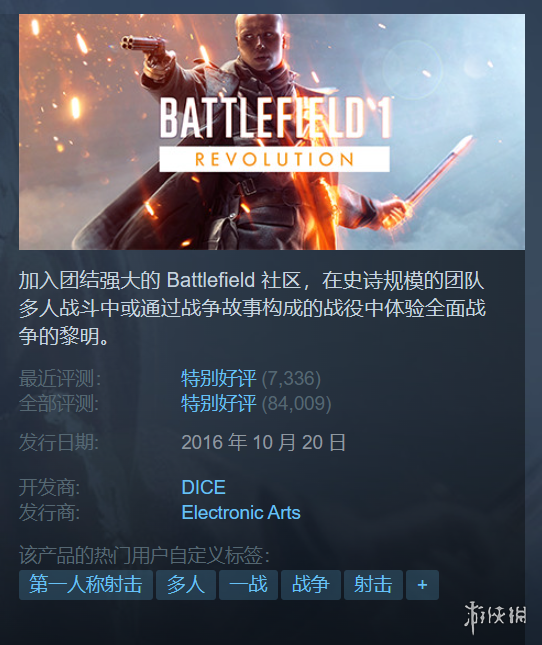Expand more tags with the plus button

point(422,585)
